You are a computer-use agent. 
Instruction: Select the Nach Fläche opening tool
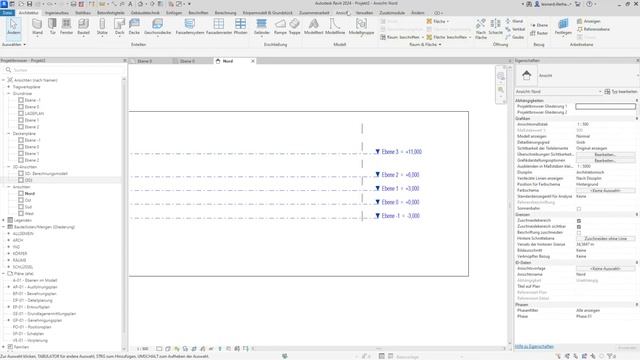[x=481, y=29]
